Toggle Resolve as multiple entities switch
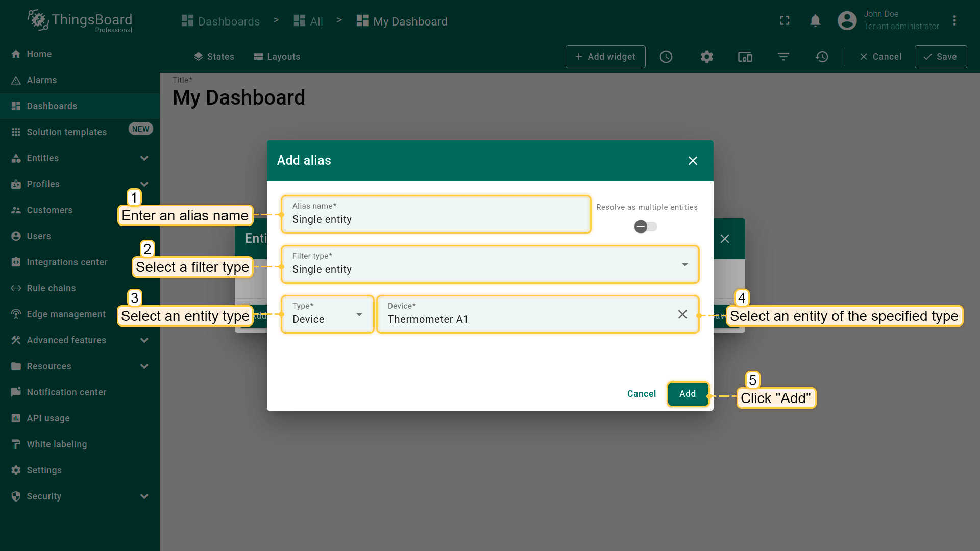This screenshot has height=551, width=980. coord(645,227)
